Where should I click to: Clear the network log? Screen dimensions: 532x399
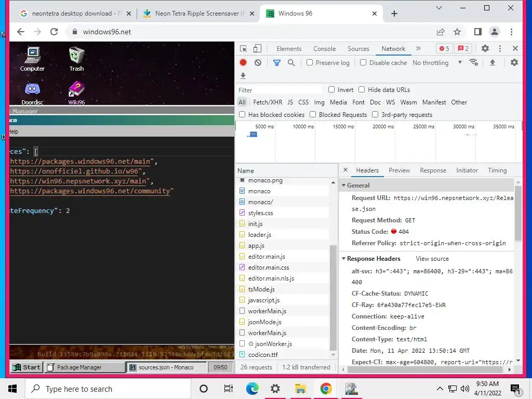[258, 62]
